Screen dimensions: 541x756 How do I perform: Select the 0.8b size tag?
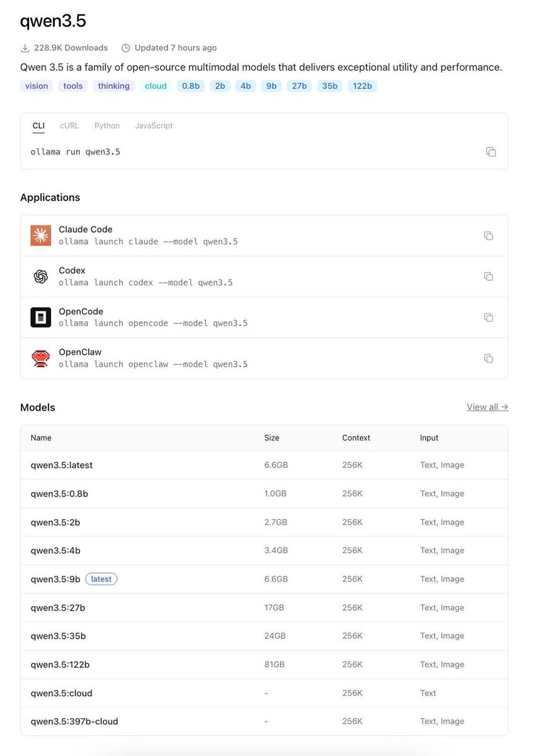tap(191, 86)
